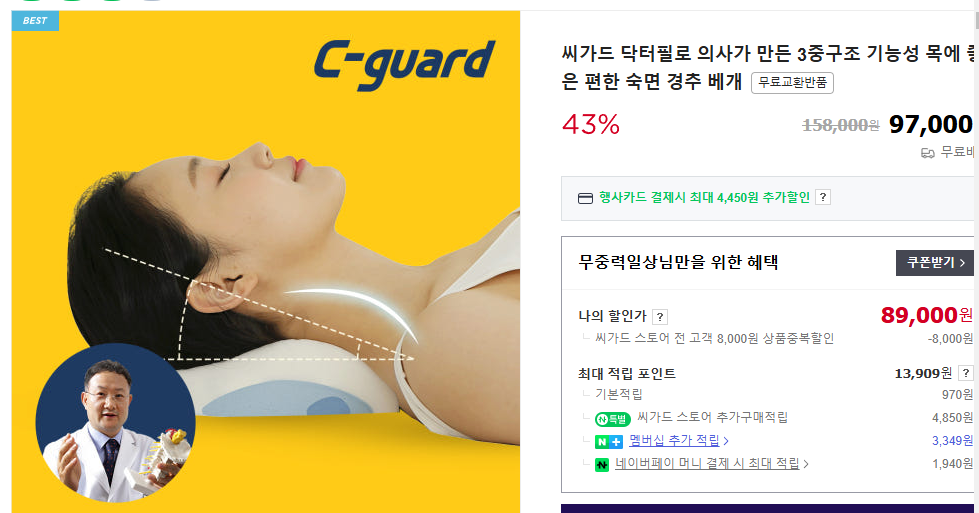The width and height of the screenshot is (979, 513).
Task: Open the help icon for 행사카드 discount
Action: (x=823, y=197)
